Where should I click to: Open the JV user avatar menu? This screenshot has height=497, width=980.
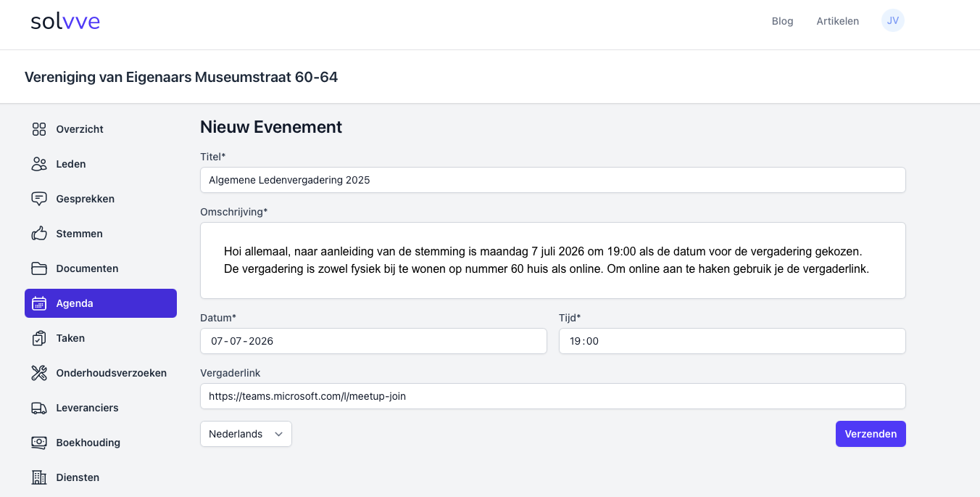click(x=892, y=21)
